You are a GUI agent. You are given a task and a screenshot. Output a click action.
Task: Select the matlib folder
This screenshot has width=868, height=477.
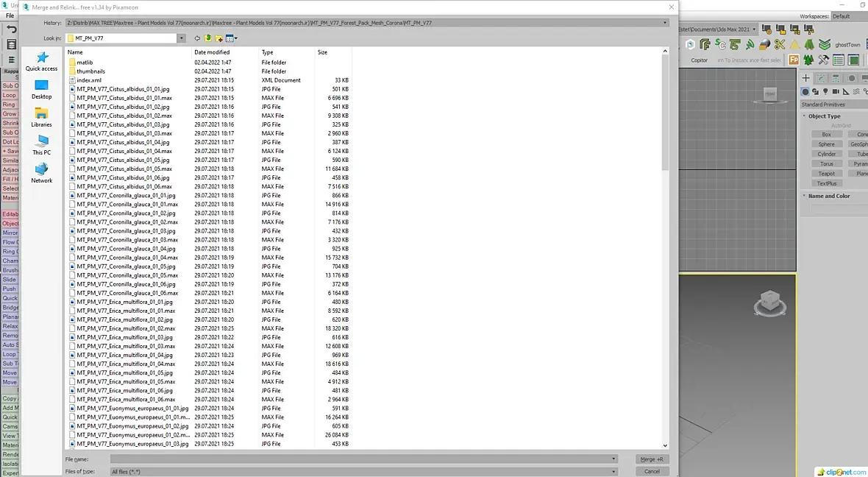[x=85, y=63]
